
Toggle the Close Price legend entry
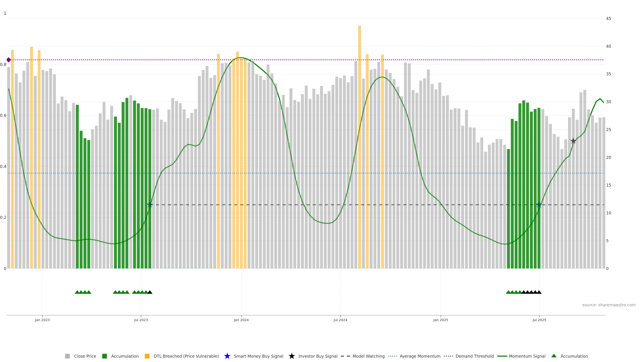point(85,356)
